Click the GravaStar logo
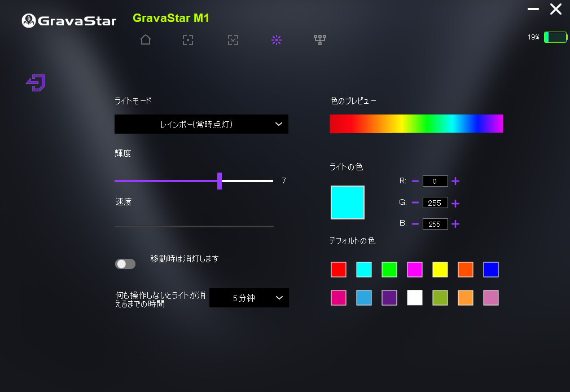This screenshot has height=392, width=570. pos(69,21)
